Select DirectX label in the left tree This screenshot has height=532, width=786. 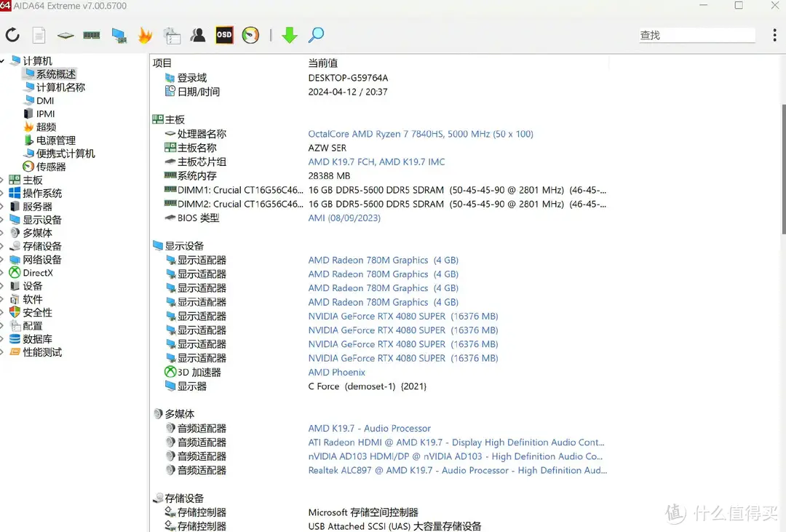(38, 273)
